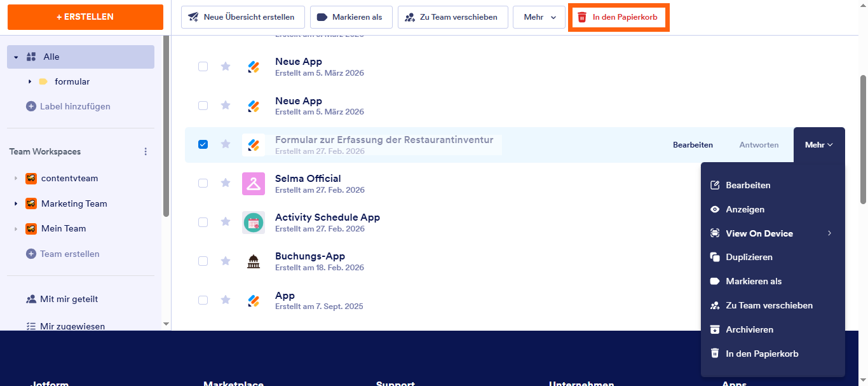Click the Markieren als toolbar button

click(x=351, y=17)
